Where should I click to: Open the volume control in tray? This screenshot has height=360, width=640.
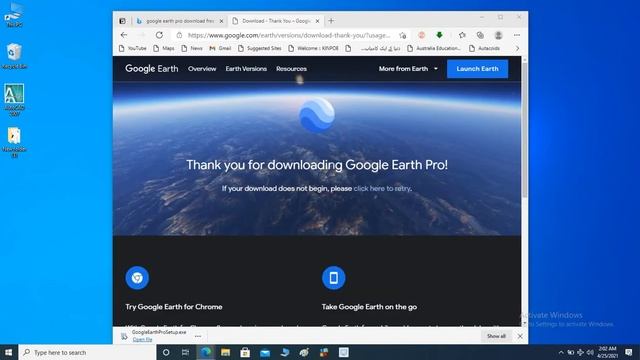[x=590, y=352]
